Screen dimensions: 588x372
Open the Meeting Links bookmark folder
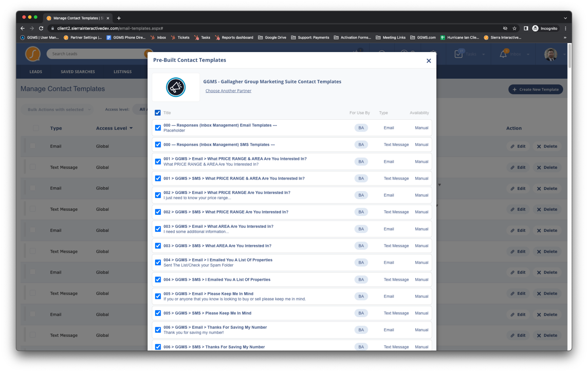(391, 37)
